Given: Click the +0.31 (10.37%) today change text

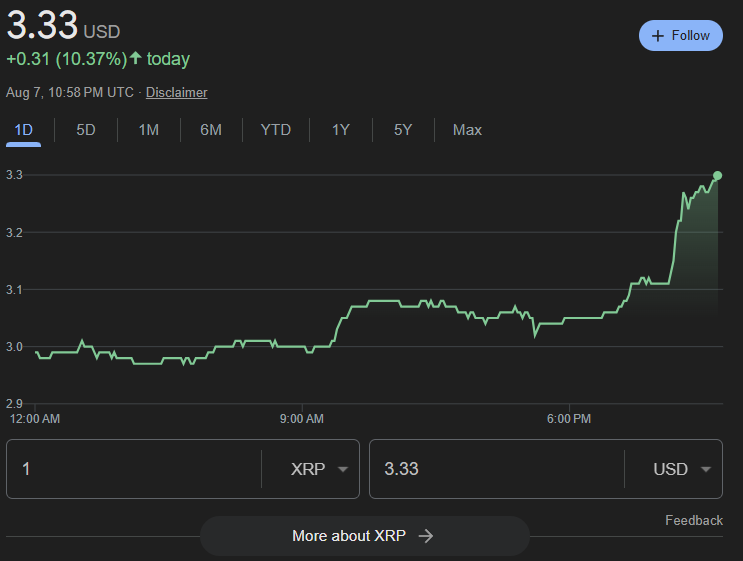Looking at the screenshot, I should pyautogui.click(x=98, y=59).
